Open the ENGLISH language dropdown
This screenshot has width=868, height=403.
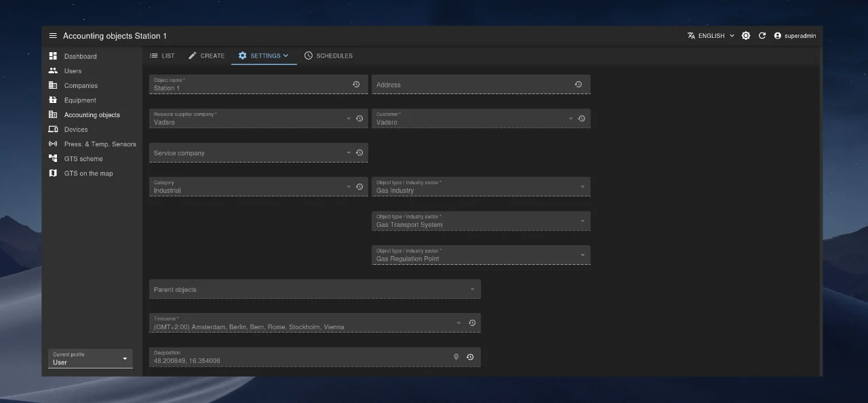pyautogui.click(x=711, y=36)
